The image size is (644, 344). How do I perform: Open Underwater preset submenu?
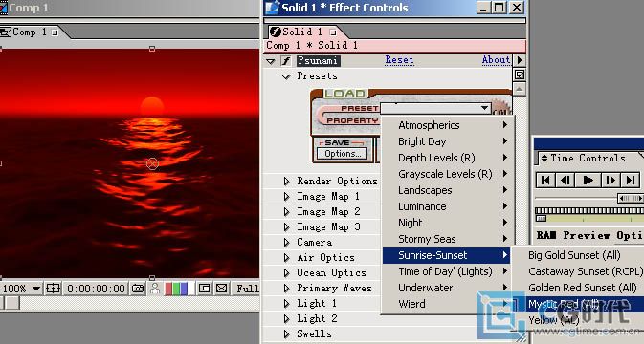coord(447,288)
